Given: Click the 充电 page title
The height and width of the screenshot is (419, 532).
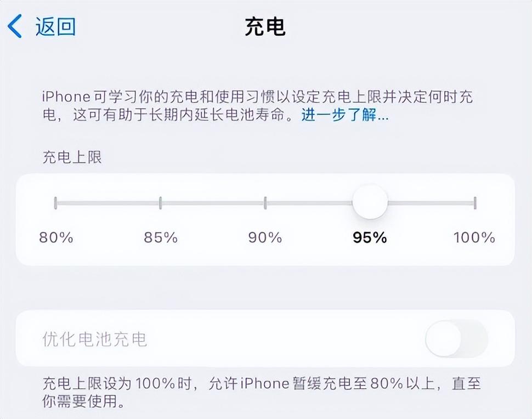Looking at the screenshot, I should point(265,26).
